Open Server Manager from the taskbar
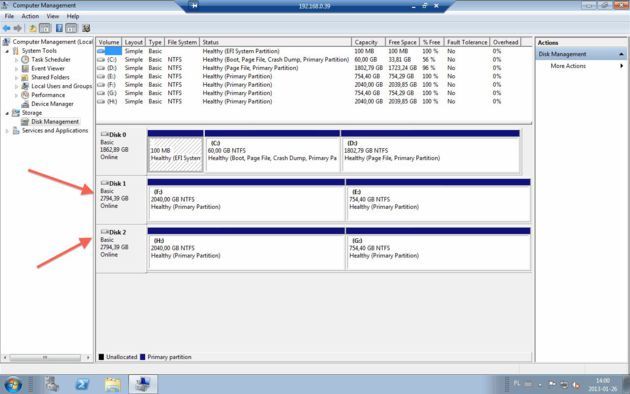This screenshot has height=394, width=630. (52, 384)
